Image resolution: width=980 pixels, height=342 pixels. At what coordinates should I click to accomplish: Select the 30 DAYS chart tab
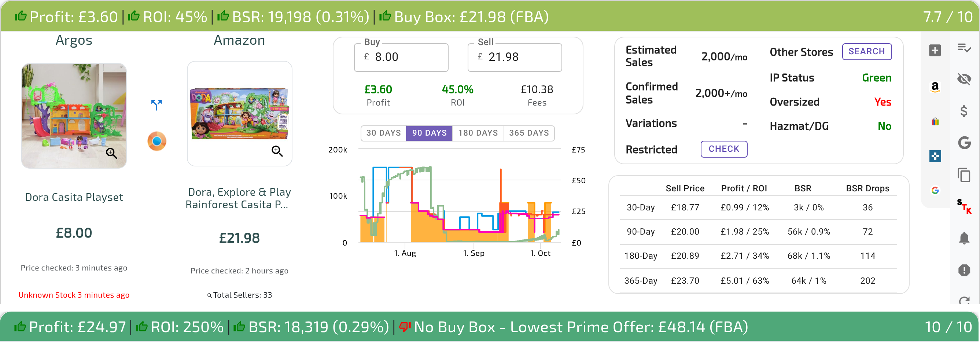coord(383,133)
